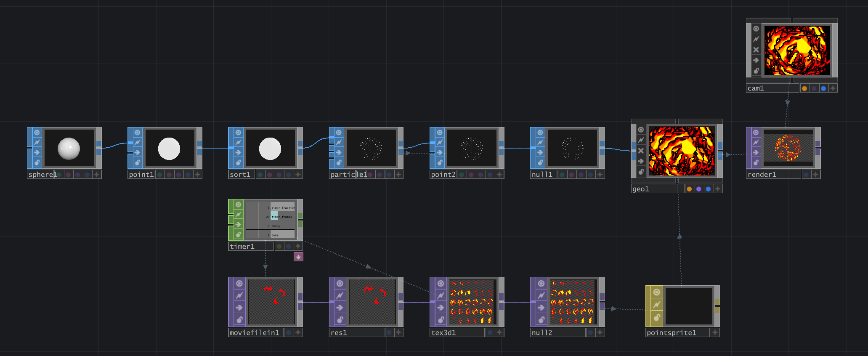
Task: Toggle purple render flag on geo1
Action: tap(699, 189)
